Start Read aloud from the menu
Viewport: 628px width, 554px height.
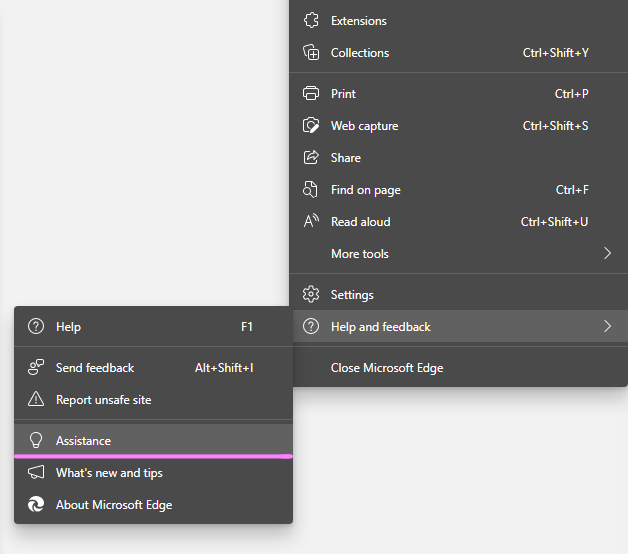pyautogui.click(x=459, y=222)
